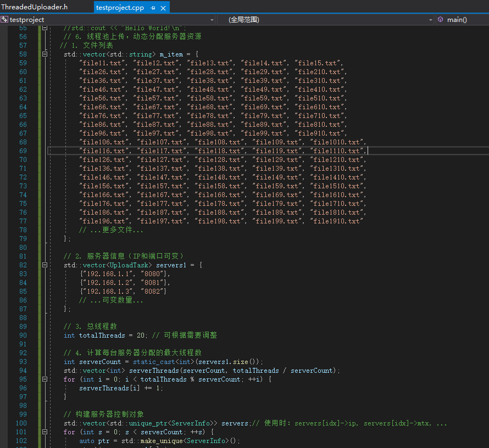Click the comment // 3. 总线程数
The width and height of the screenshot is (489, 448).
(x=90, y=326)
